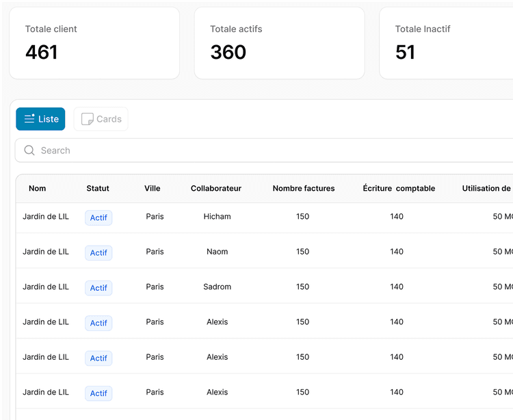The image size is (513, 420).
Task: Click the Actif badge in Hicham's row
Action: click(x=98, y=218)
